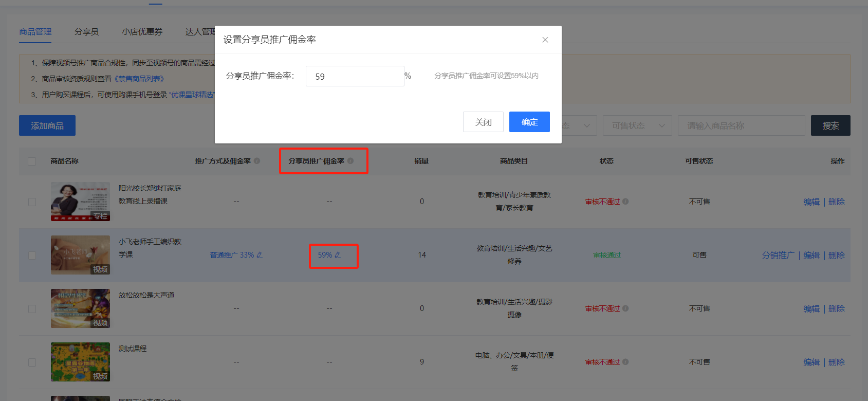Click info icon beside 放松放松是大声道 审核不通过 status

pos(625,308)
